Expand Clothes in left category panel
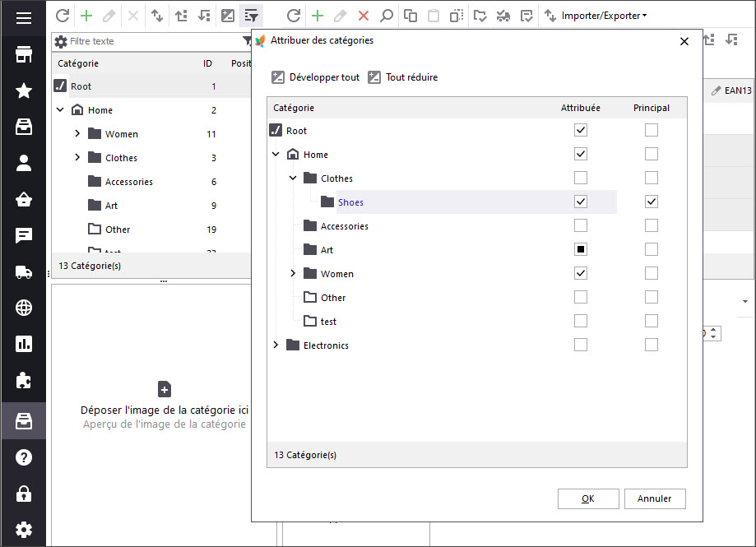Viewport: 756px width, 547px height. pyautogui.click(x=77, y=157)
